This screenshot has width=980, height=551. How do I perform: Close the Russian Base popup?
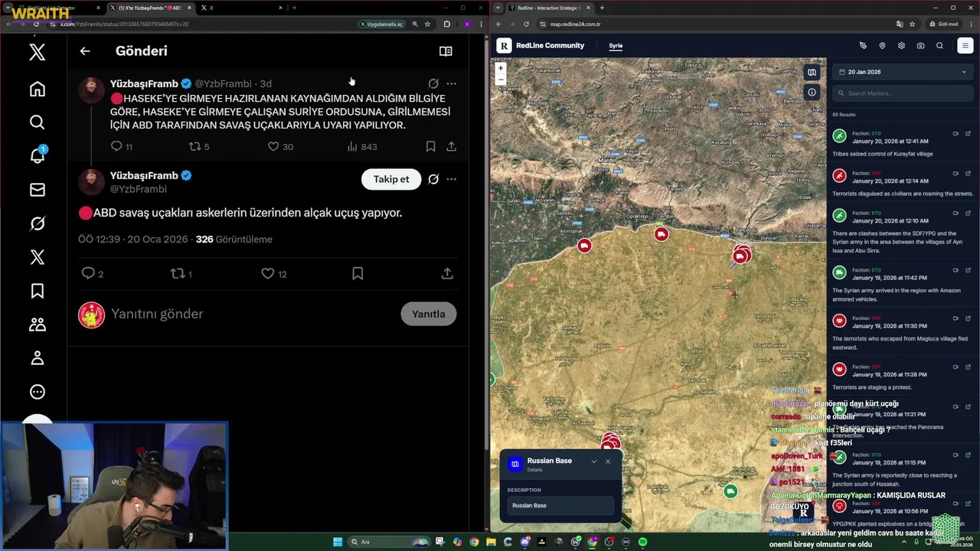[x=608, y=461]
